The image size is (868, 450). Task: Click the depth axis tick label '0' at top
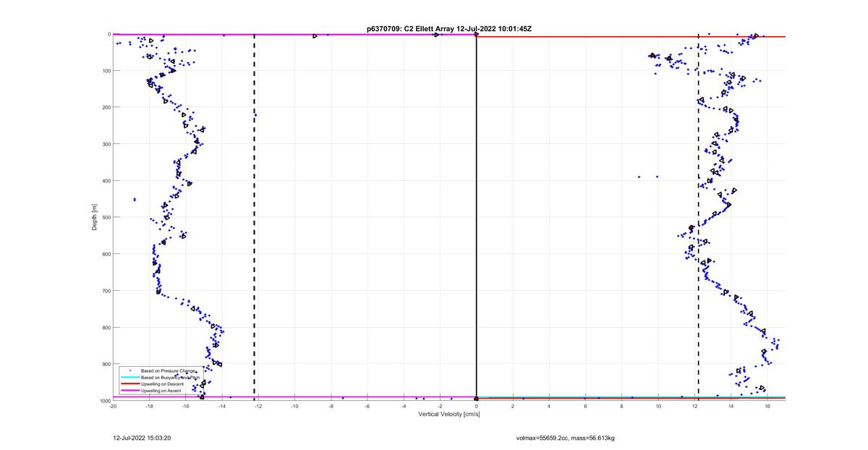click(x=109, y=34)
